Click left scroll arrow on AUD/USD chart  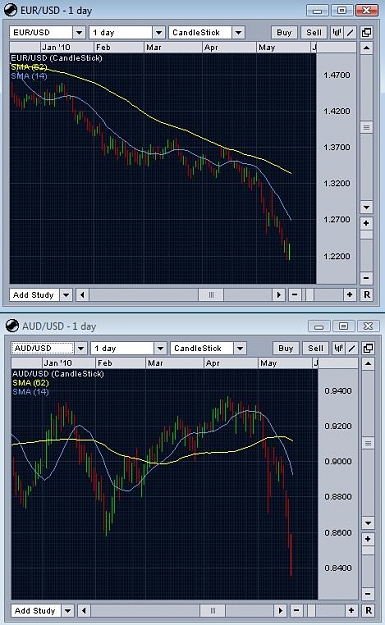(84, 611)
